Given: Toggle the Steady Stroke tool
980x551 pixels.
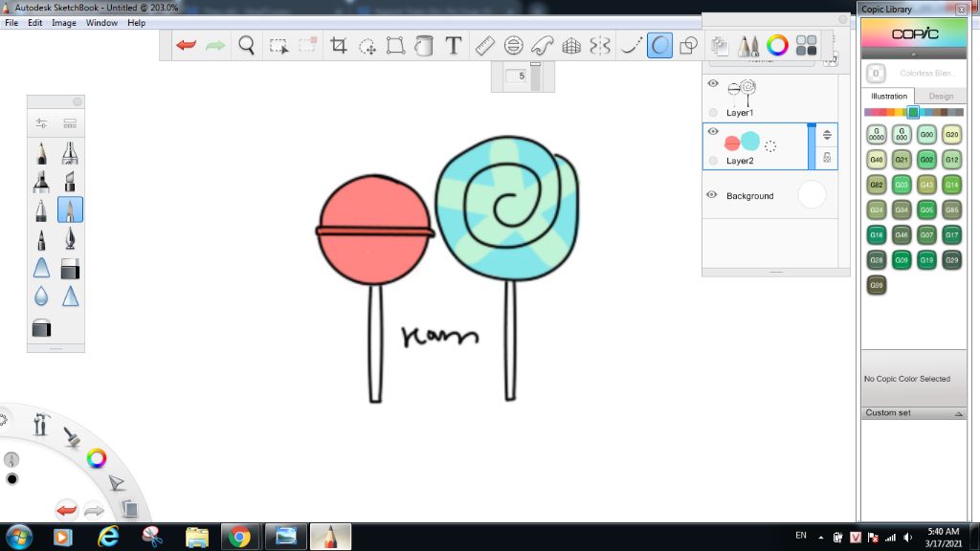Looking at the screenshot, I should pos(631,45).
